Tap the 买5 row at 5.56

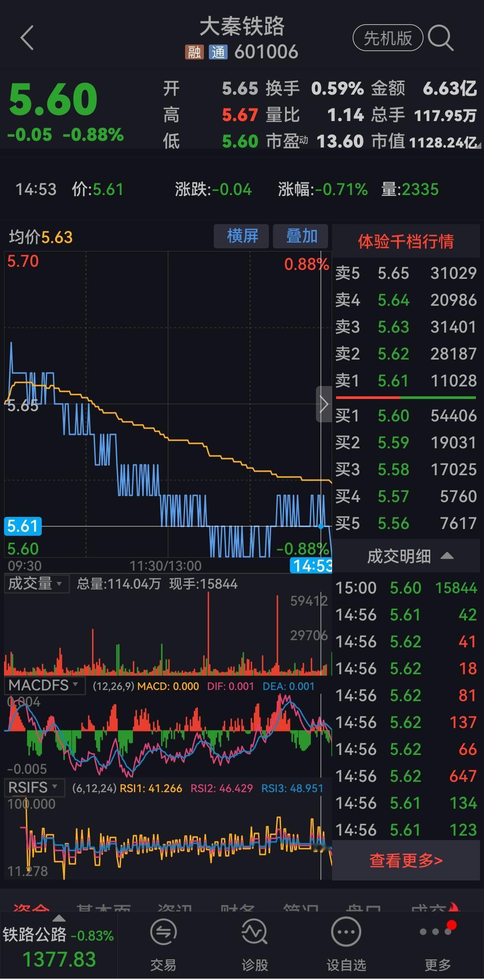tap(406, 523)
